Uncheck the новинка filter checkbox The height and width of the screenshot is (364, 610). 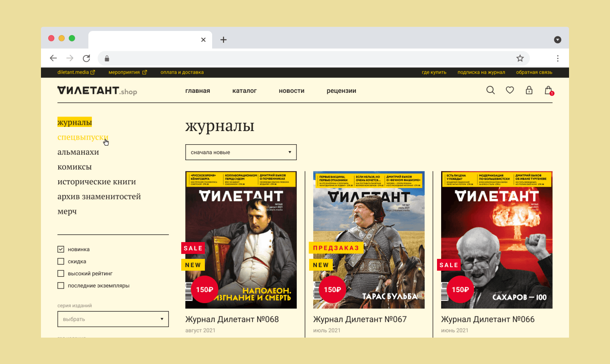61,249
